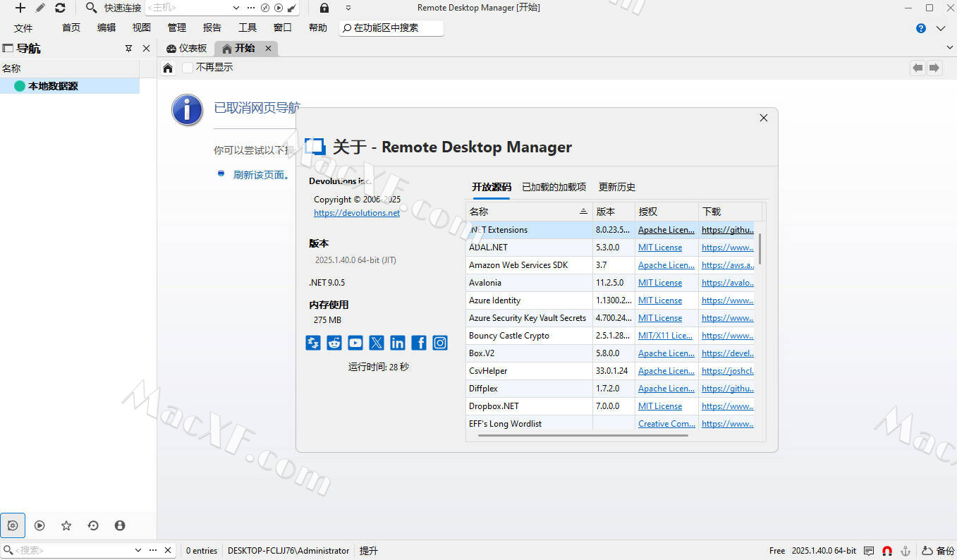Check the 不再显示 checkbox
This screenshot has width=957, height=560.
pos(187,68)
